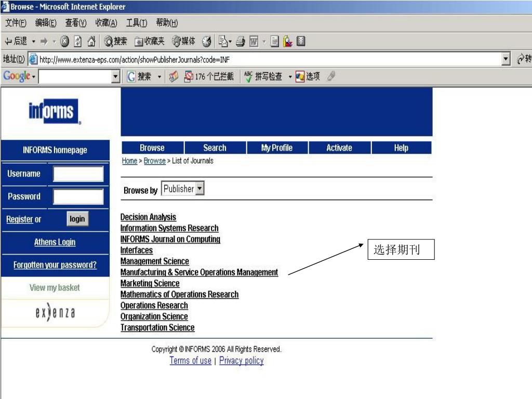Click the page icon in address bar
Viewport: 532px width, 399px height.
[x=33, y=59]
